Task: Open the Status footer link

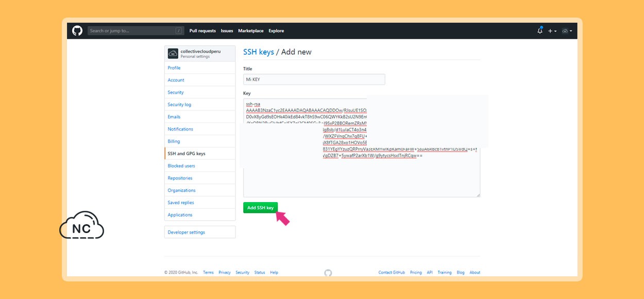Action: (260, 273)
